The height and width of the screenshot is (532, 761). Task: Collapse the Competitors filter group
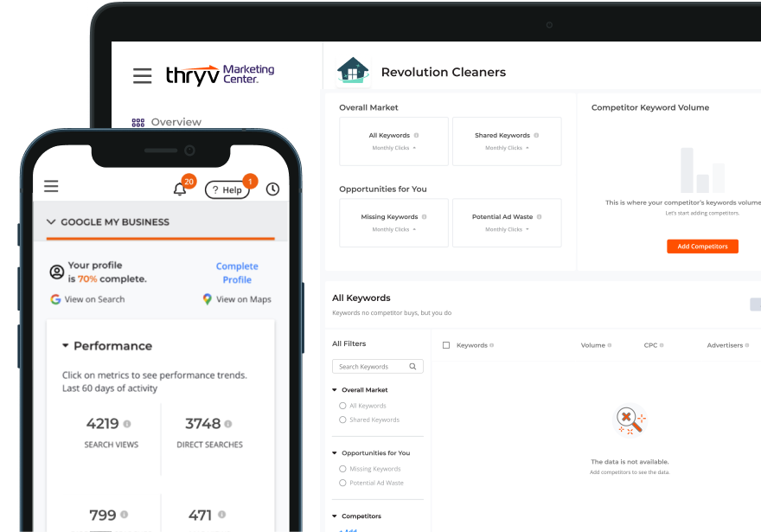coord(335,516)
